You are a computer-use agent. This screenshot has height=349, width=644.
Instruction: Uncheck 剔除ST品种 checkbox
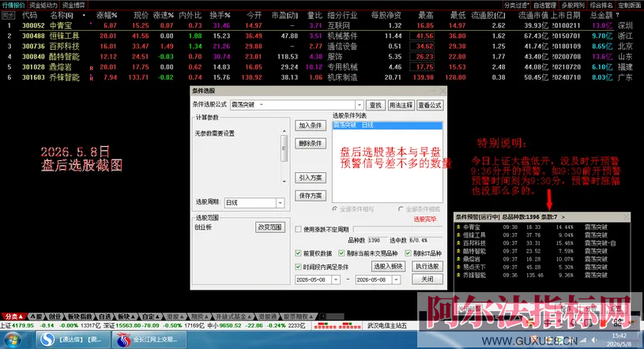tap(408, 253)
